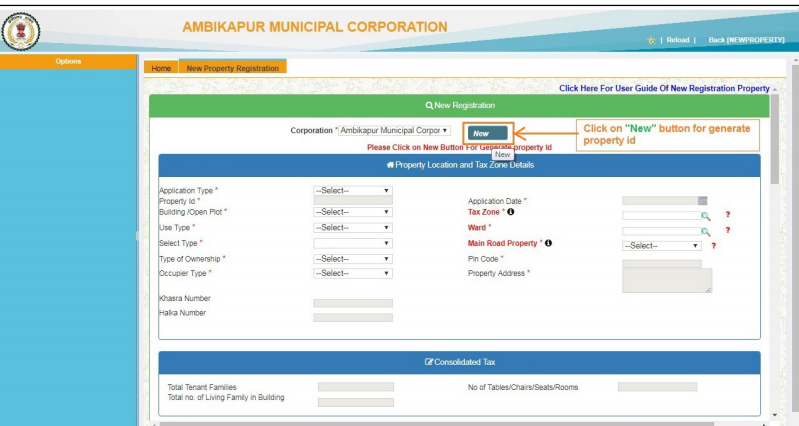The height and width of the screenshot is (426, 799).
Task: Click the AMBIKAPUR MUNICIPAL CORPORATION title
Action: [315, 27]
